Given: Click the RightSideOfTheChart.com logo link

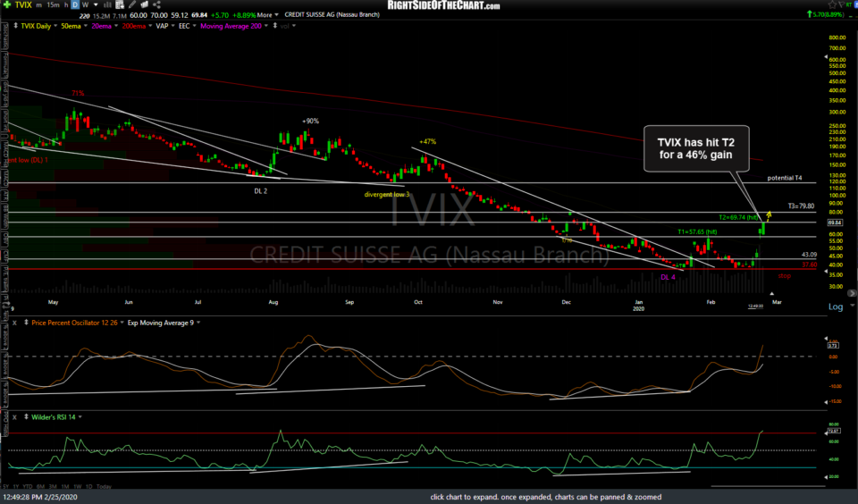Looking at the screenshot, I should (443, 5).
